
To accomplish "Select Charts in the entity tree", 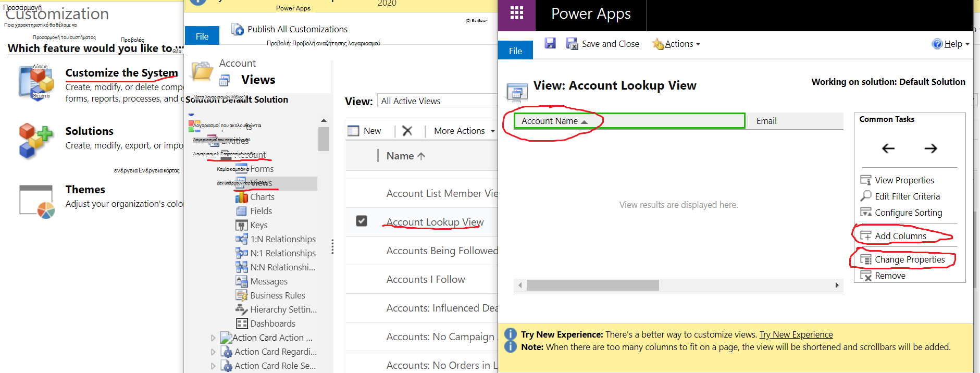I will pos(262,197).
